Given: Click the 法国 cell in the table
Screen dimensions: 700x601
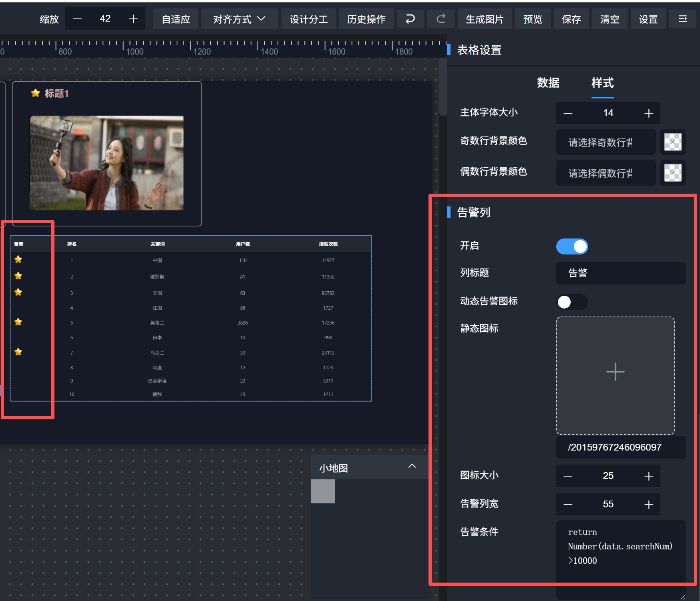Looking at the screenshot, I should [157, 308].
